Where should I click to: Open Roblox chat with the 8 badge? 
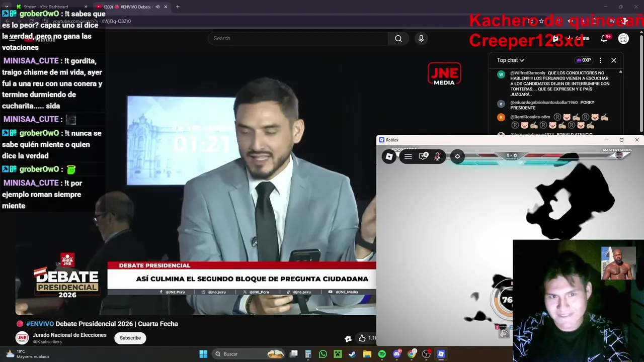coord(423,156)
